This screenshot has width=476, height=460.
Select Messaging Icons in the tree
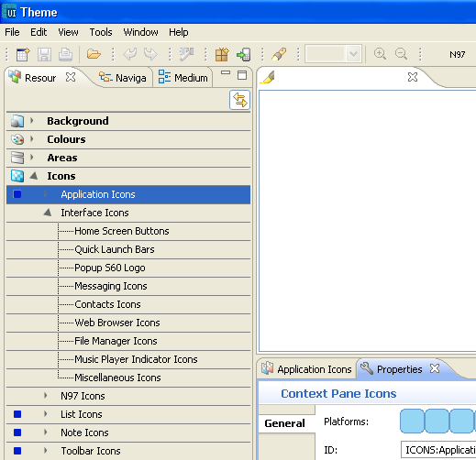point(111,286)
